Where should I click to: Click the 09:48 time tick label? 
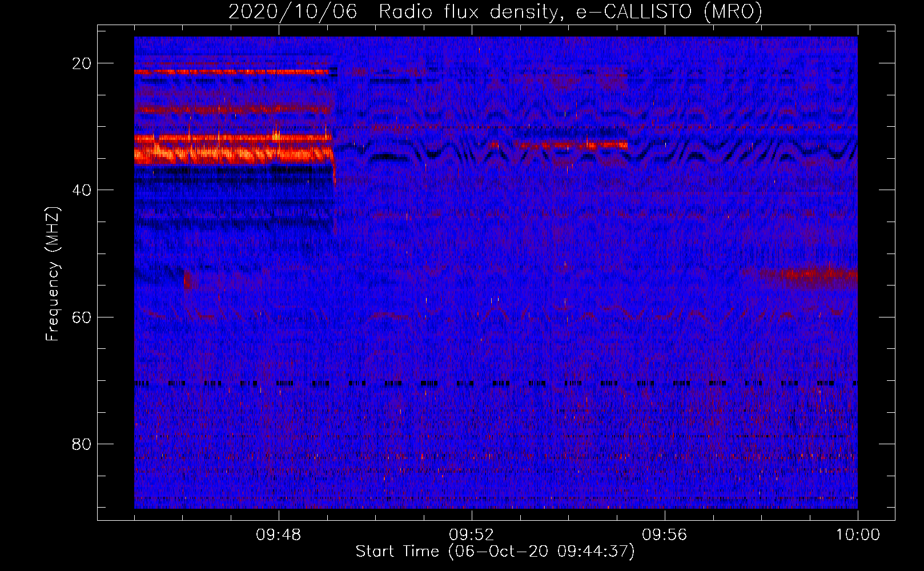[x=279, y=535]
